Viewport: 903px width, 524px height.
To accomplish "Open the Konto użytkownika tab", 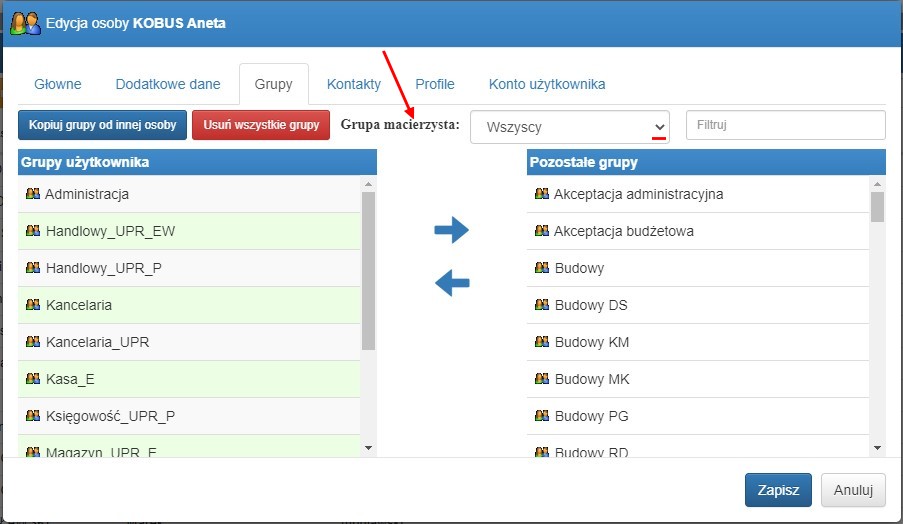I will coord(547,84).
